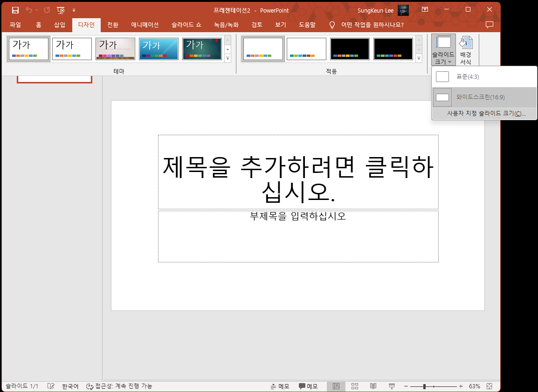Open the 검토 tab
Image resolution: width=538 pixels, height=392 pixels.
(x=257, y=25)
